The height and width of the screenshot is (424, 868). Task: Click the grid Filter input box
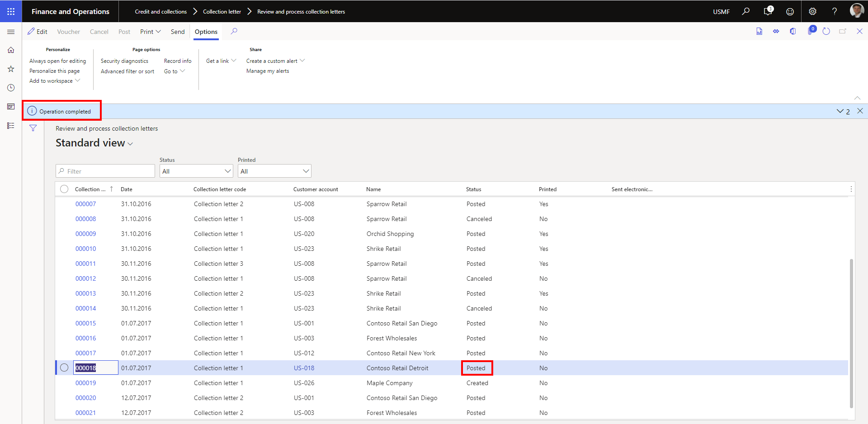tap(105, 171)
